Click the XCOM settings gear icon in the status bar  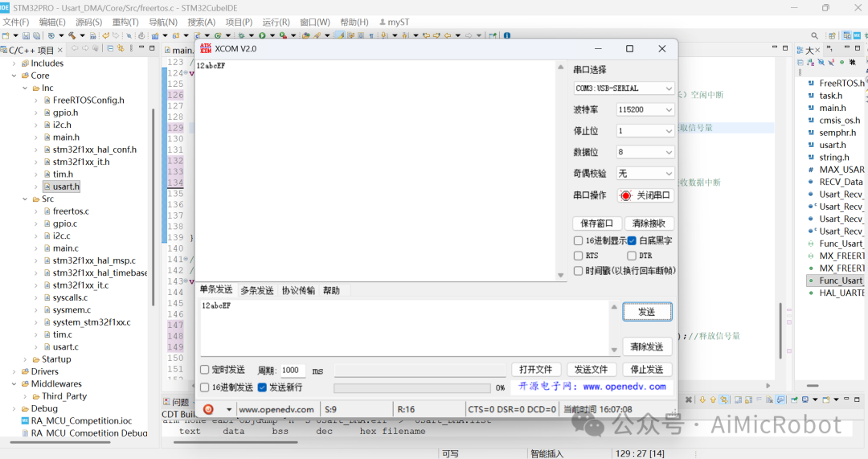tap(209, 409)
